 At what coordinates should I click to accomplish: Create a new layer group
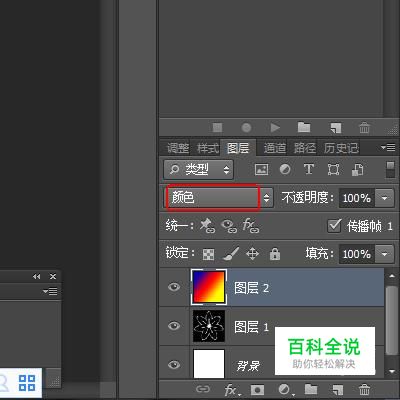[x=311, y=389]
